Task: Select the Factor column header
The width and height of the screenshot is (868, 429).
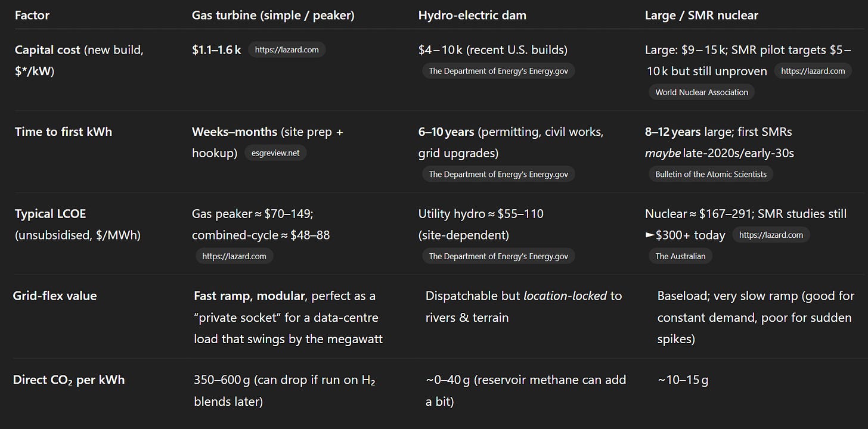Action: point(32,15)
